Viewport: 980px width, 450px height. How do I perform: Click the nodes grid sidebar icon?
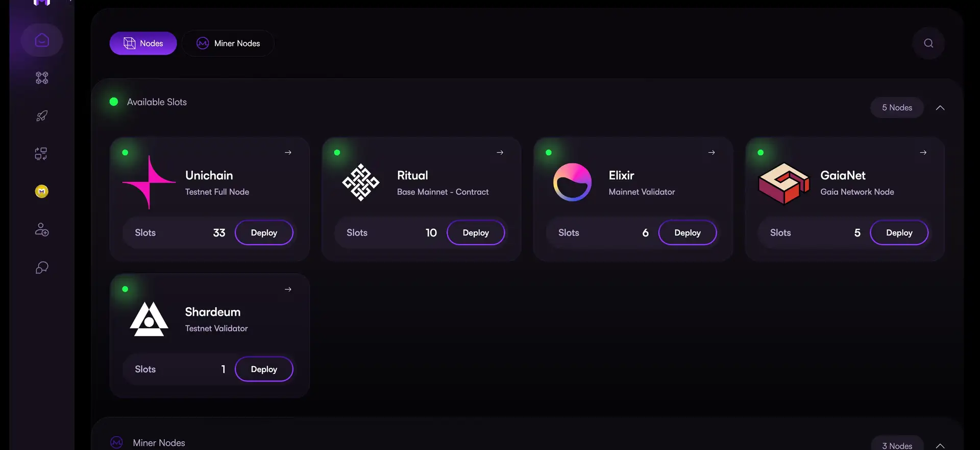(x=42, y=78)
